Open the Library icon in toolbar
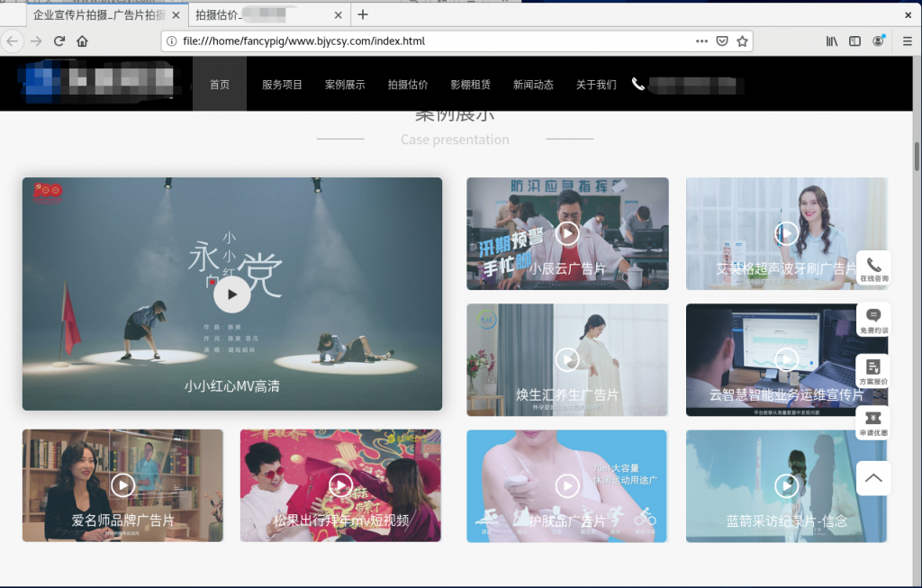Viewport: 922px width, 588px height. (x=831, y=41)
